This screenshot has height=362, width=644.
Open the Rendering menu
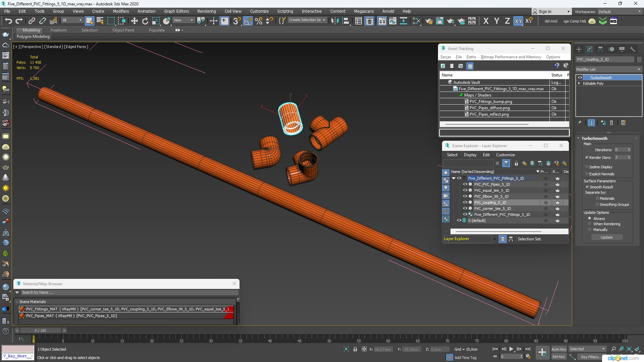click(207, 11)
